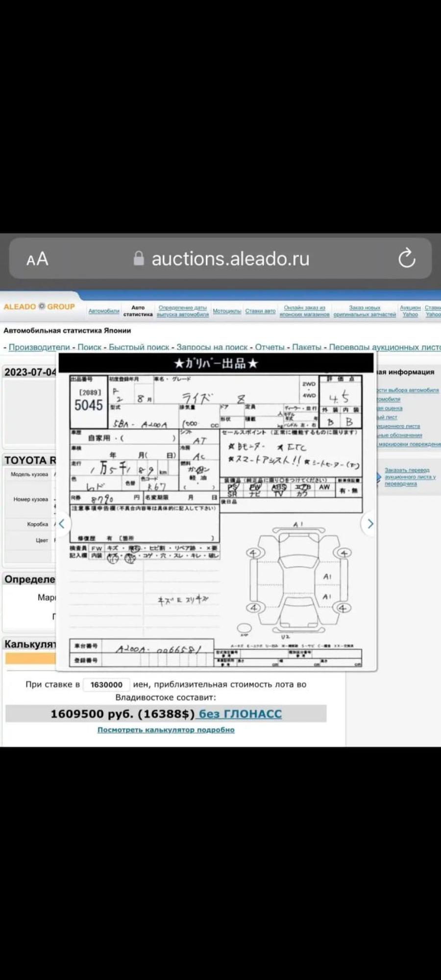
Task: Open Определение даты выпуска автомобиля tab
Action: coord(183,311)
